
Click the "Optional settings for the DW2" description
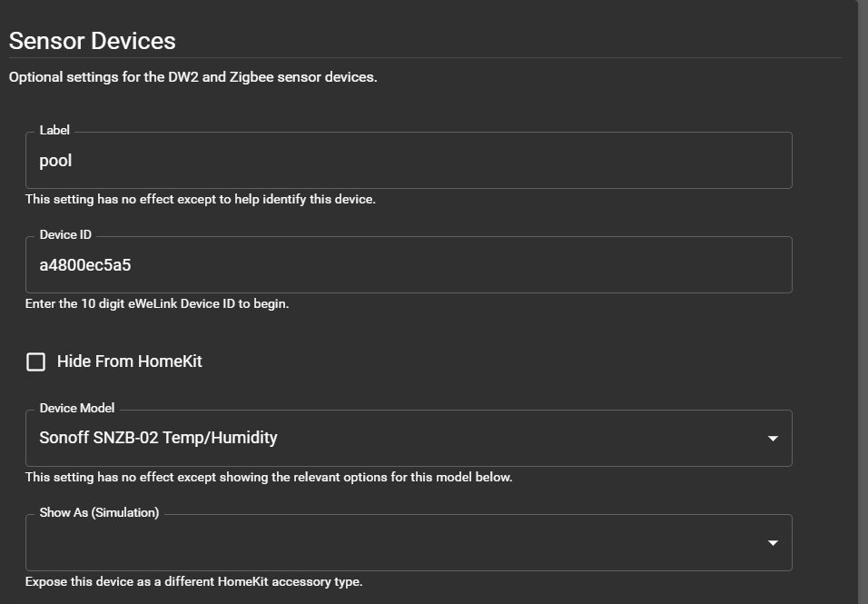tap(192, 77)
